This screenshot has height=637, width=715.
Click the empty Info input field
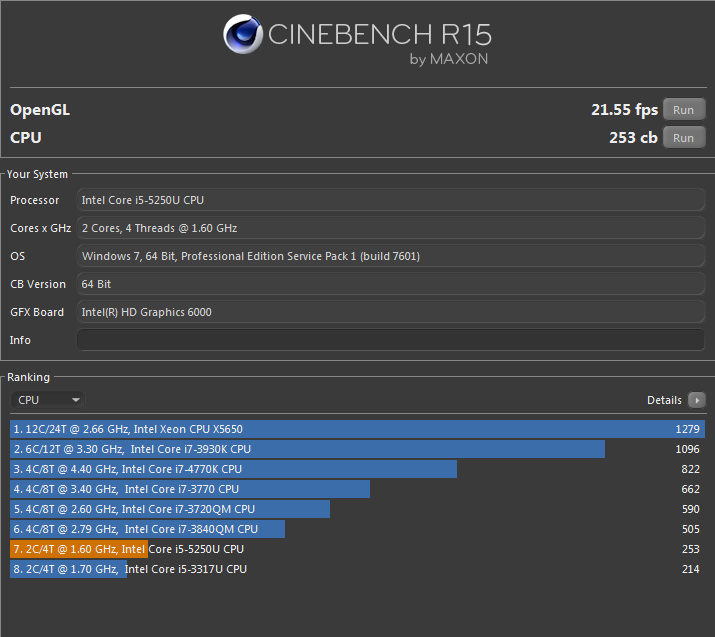(x=391, y=340)
